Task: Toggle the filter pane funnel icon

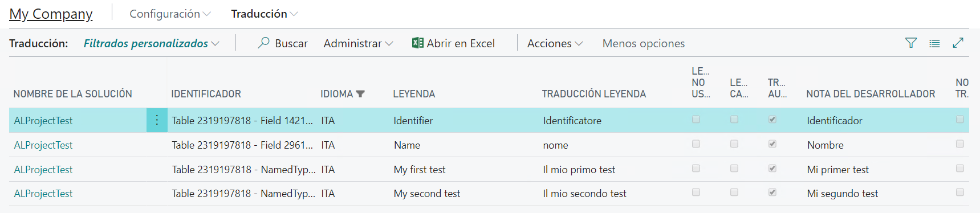Action: (x=911, y=43)
